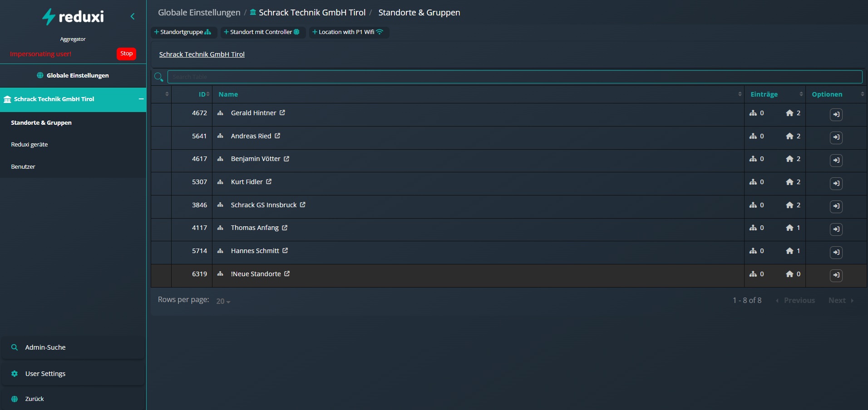Screen dimensions: 868x410
Task: Go to the Previous page
Action: pos(795,300)
